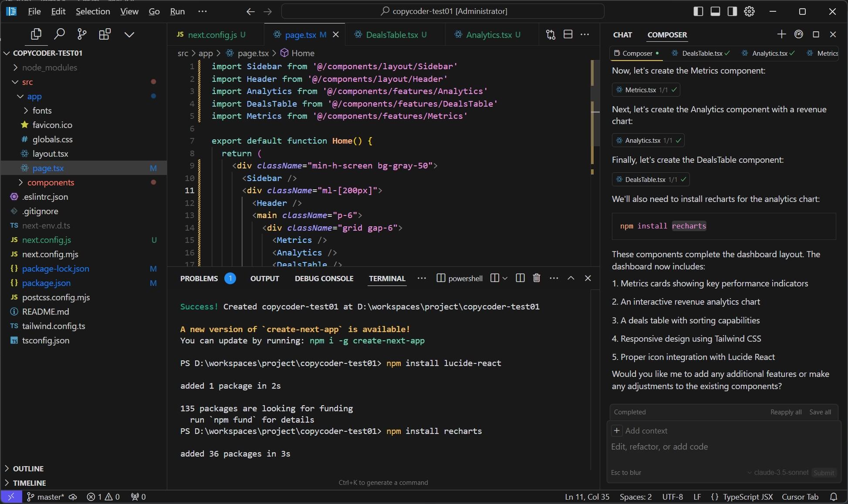Switch to DealsTable.tsx editor tab
This screenshot has width=848, height=504.
(x=395, y=34)
